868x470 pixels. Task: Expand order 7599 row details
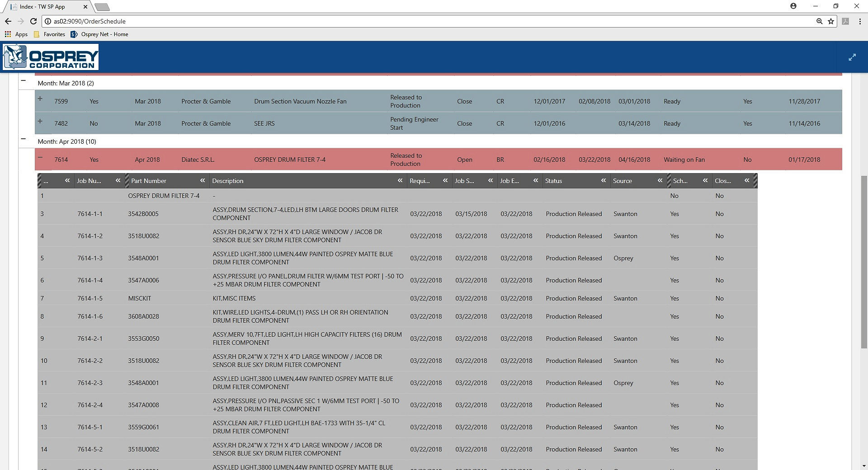pos(40,99)
